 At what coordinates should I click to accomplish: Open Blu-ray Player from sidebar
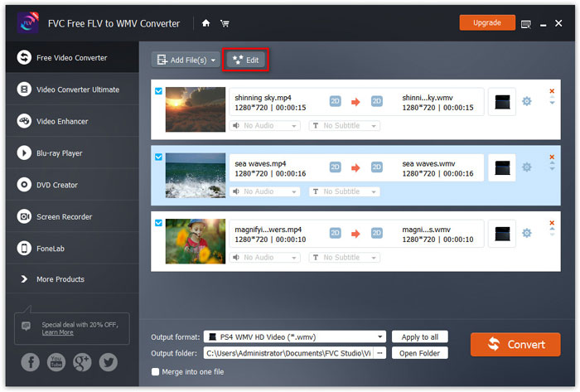72,152
